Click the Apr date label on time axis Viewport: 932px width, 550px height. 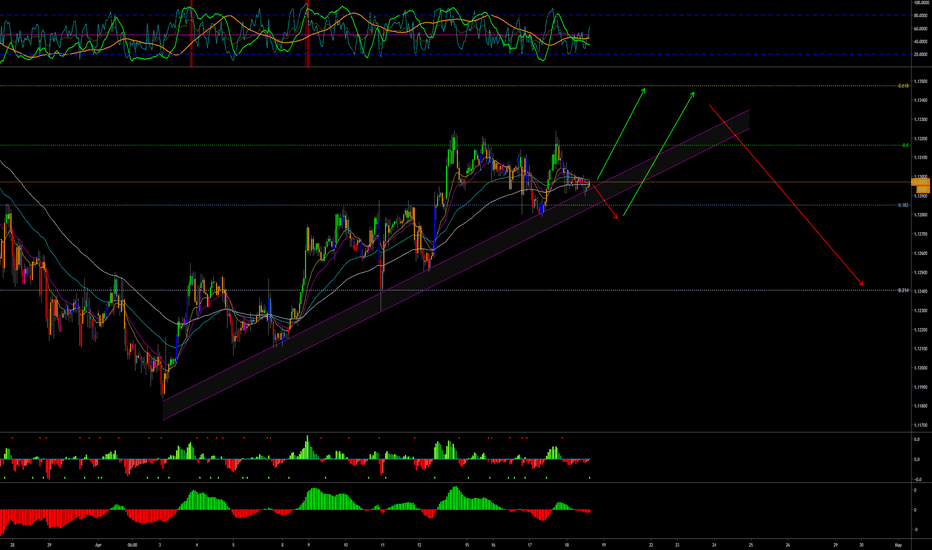coord(99,545)
